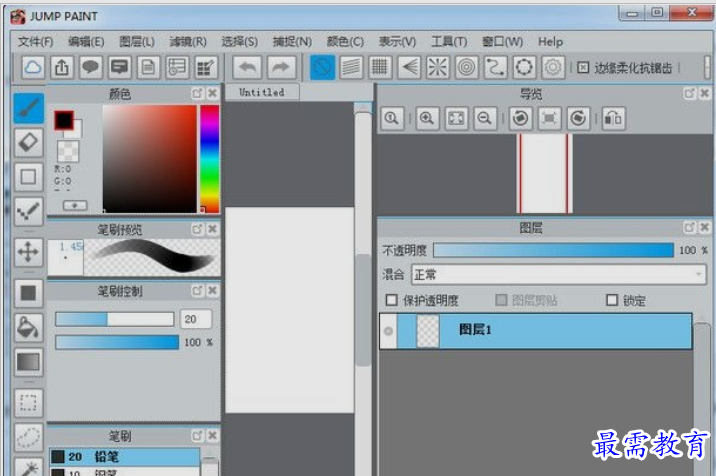The image size is (716, 476).
Task: Open 工具(T) menu
Action: pyautogui.click(x=449, y=42)
